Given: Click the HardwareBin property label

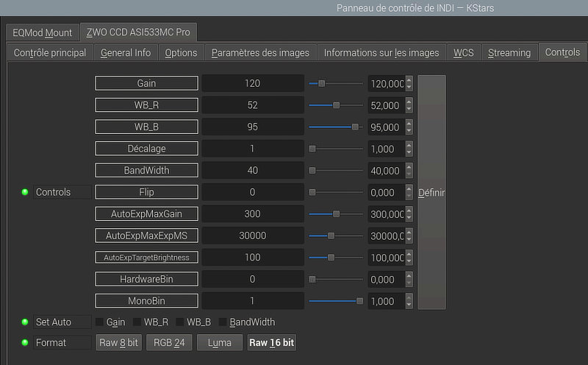Looking at the screenshot, I should point(146,279).
